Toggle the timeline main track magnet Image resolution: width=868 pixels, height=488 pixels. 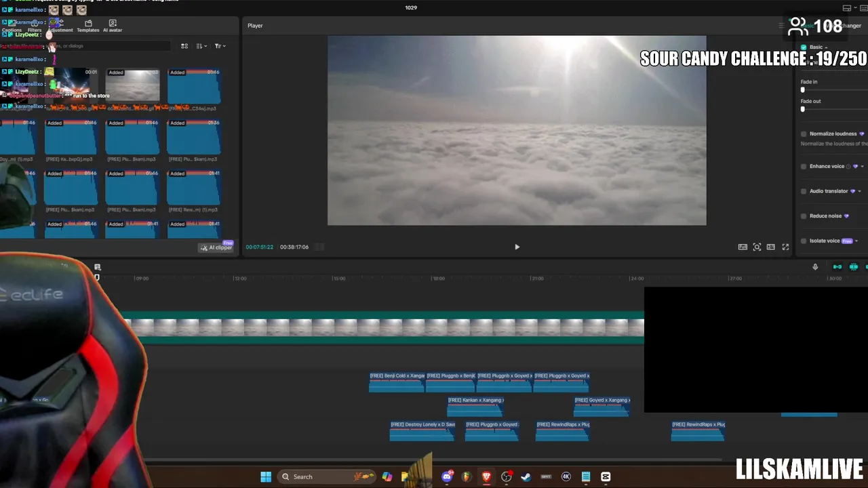(x=837, y=267)
